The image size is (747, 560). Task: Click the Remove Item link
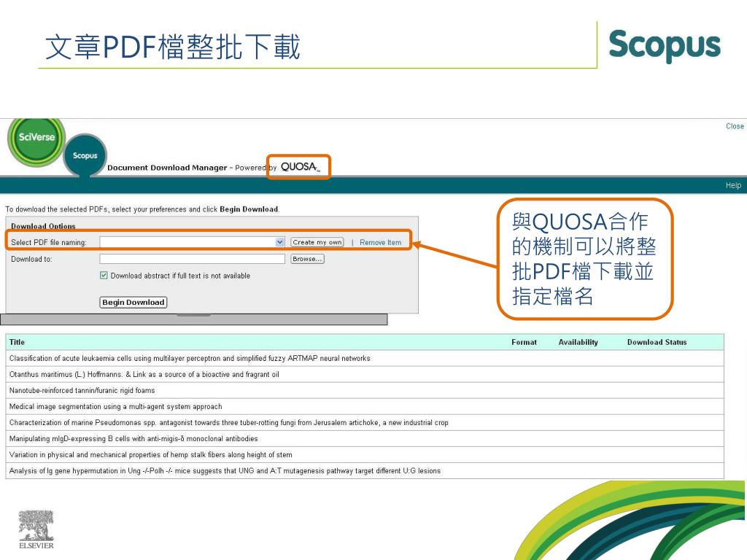coord(380,242)
